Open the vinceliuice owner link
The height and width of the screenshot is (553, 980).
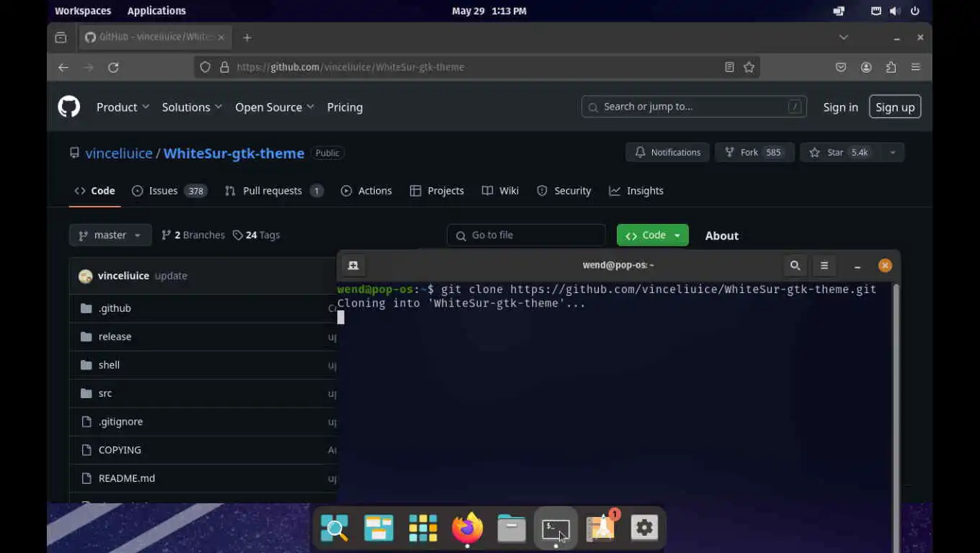(119, 153)
